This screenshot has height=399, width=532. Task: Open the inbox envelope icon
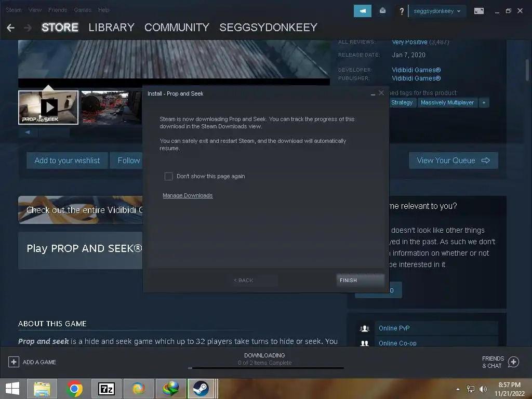(x=382, y=11)
